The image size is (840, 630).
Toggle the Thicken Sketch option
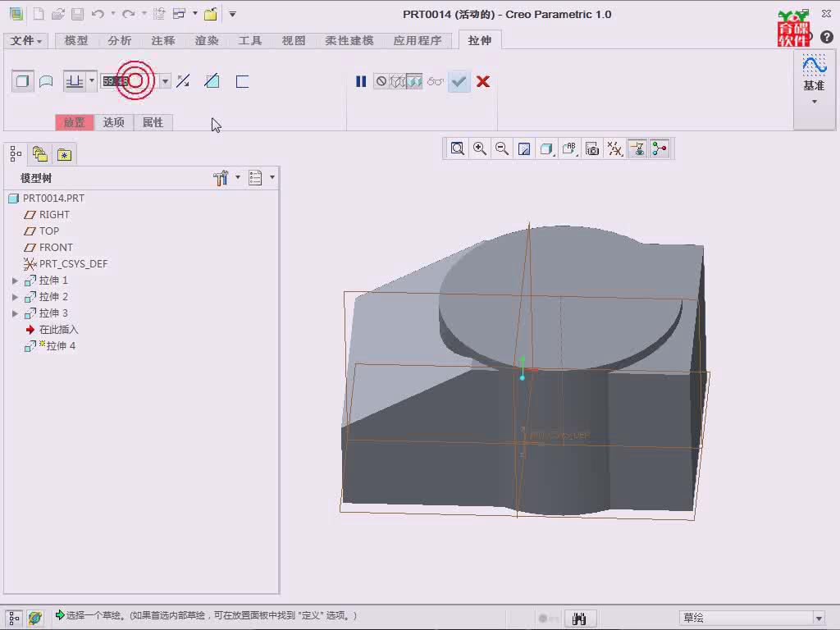242,81
